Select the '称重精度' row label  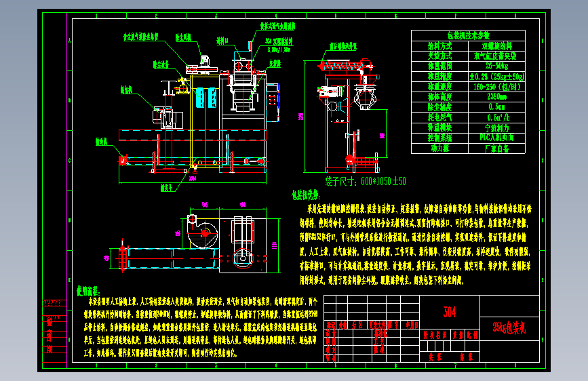click(x=440, y=77)
